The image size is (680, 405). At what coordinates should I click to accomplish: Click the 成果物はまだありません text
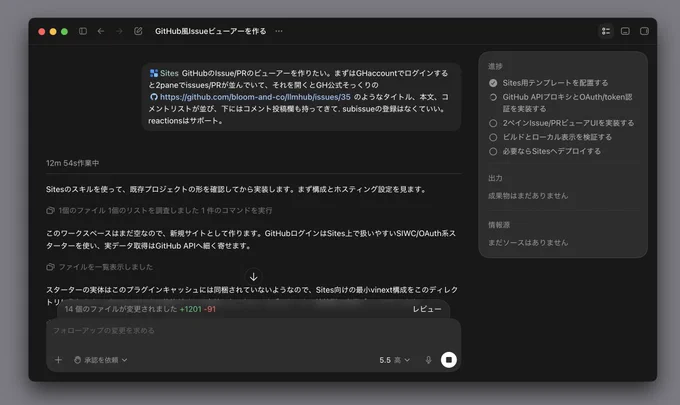(528, 196)
